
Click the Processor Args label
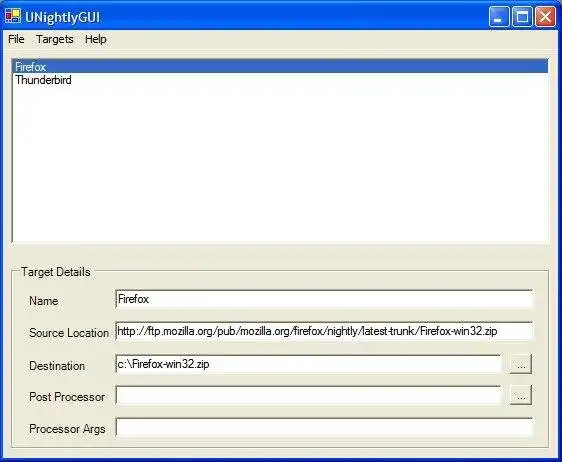[x=67, y=429]
